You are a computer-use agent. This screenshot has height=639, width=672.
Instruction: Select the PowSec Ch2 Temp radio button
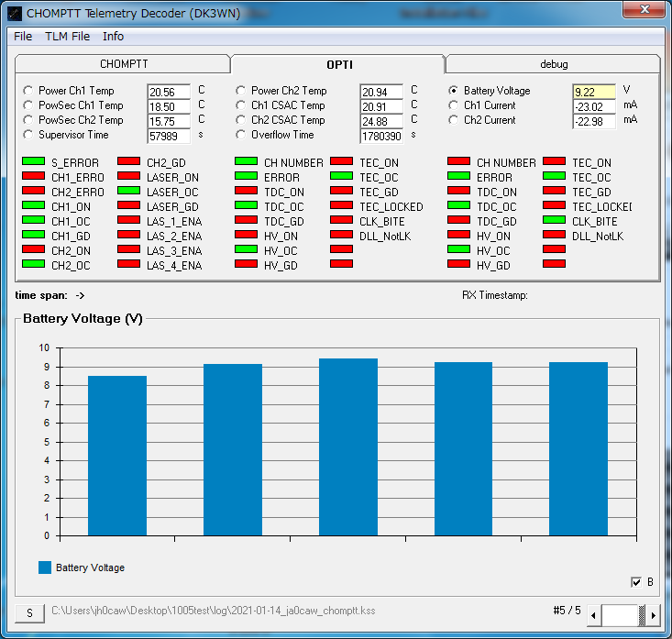click(28, 119)
